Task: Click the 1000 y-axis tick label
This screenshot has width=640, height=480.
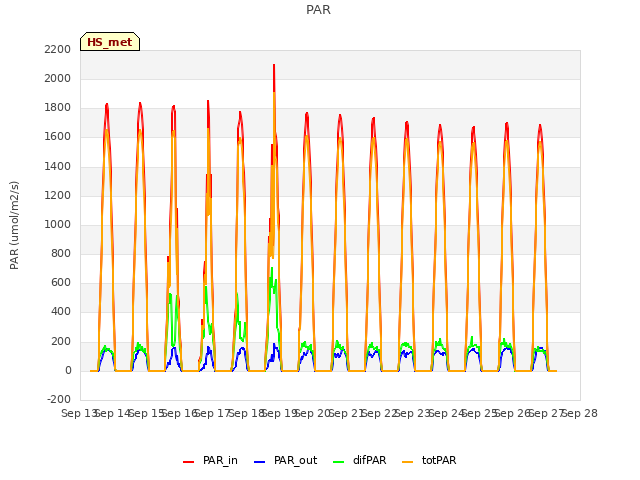Action: coord(58,224)
